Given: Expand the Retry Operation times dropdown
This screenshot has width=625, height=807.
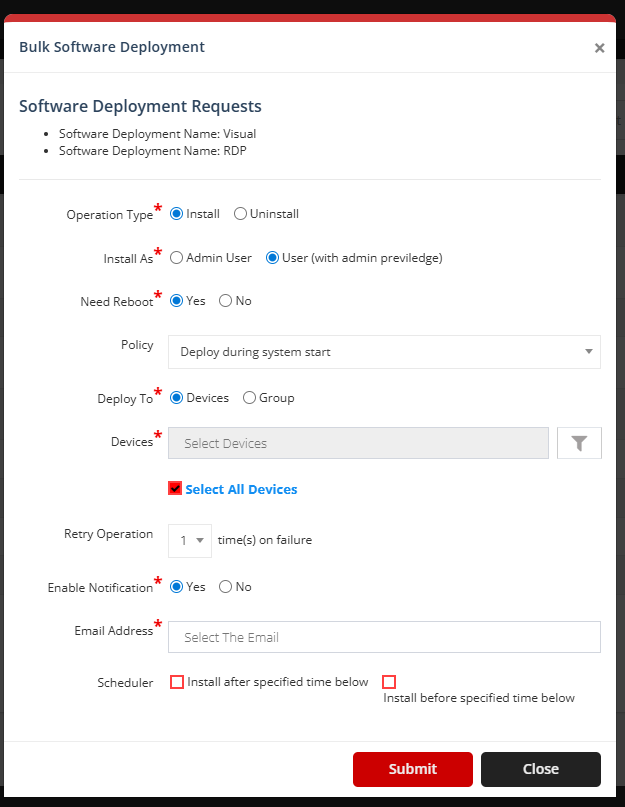Looking at the screenshot, I should 200,540.
